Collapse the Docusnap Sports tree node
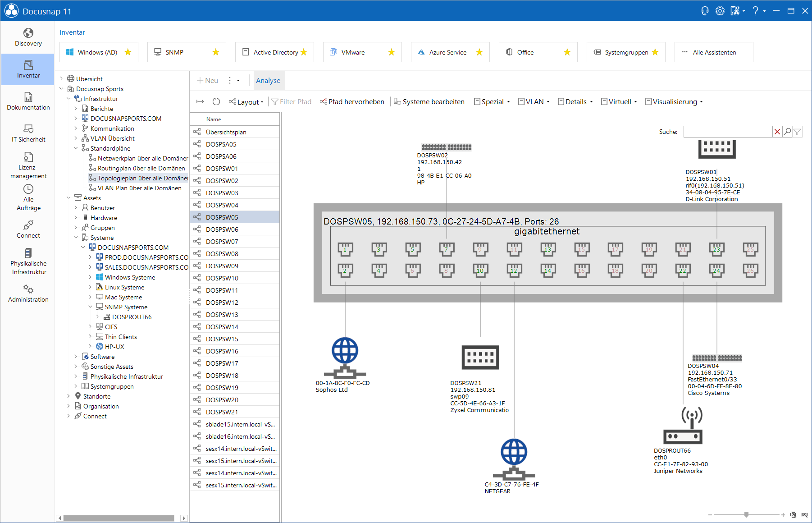The height and width of the screenshot is (523, 812). [x=62, y=89]
